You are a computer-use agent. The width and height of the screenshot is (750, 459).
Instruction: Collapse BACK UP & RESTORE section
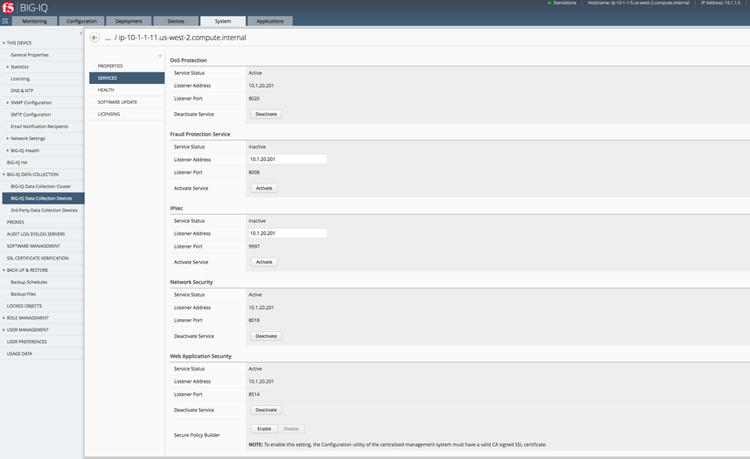tap(4, 270)
